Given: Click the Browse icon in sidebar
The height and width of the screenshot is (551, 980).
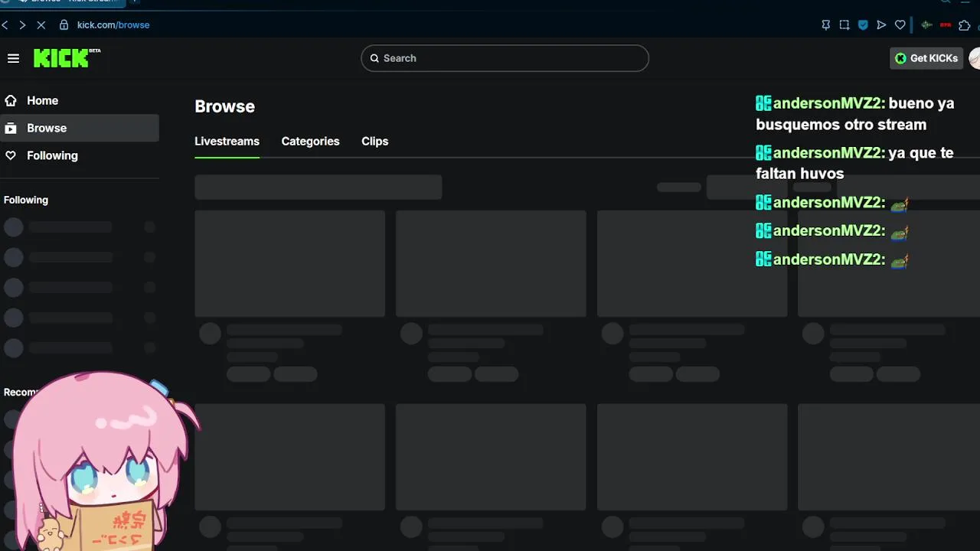Looking at the screenshot, I should click(11, 128).
